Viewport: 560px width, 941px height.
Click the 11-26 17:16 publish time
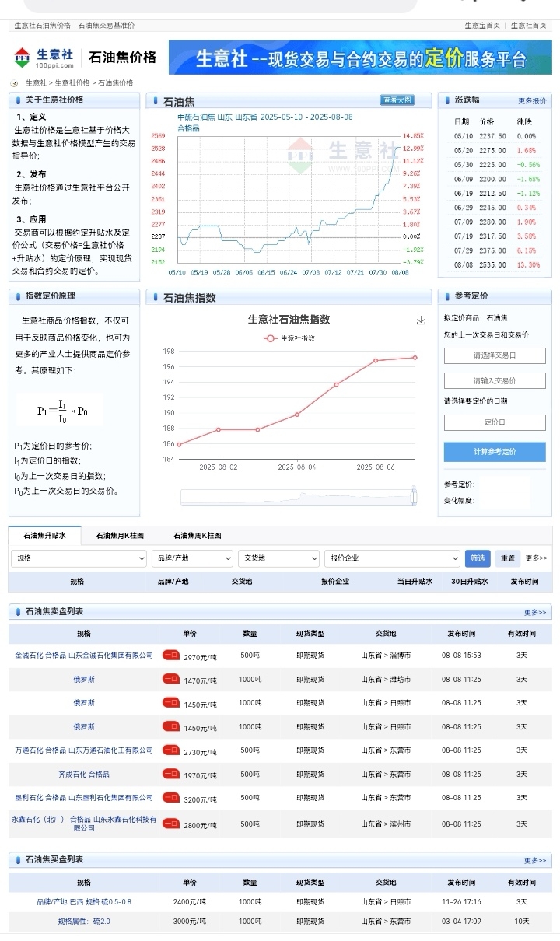461,902
